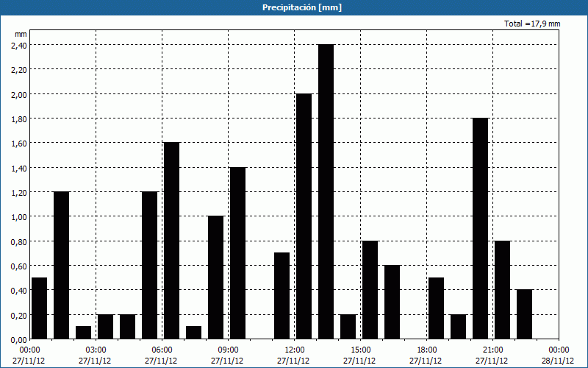This screenshot has width=588, height=368.
Task: Select the 0,80 mm bar at 21:00
Action: click(x=503, y=290)
